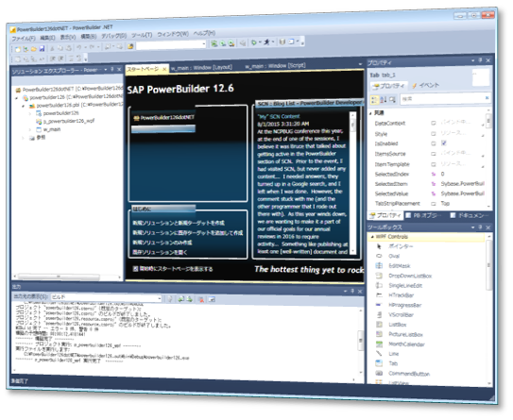
Task: Open the toolbar combo box dropdown
Action: (203, 44)
